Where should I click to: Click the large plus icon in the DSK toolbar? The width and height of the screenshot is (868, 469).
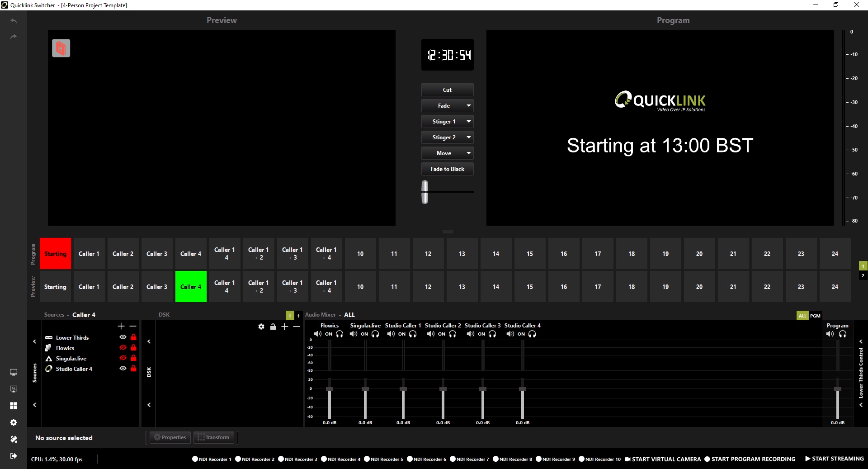tap(285, 327)
